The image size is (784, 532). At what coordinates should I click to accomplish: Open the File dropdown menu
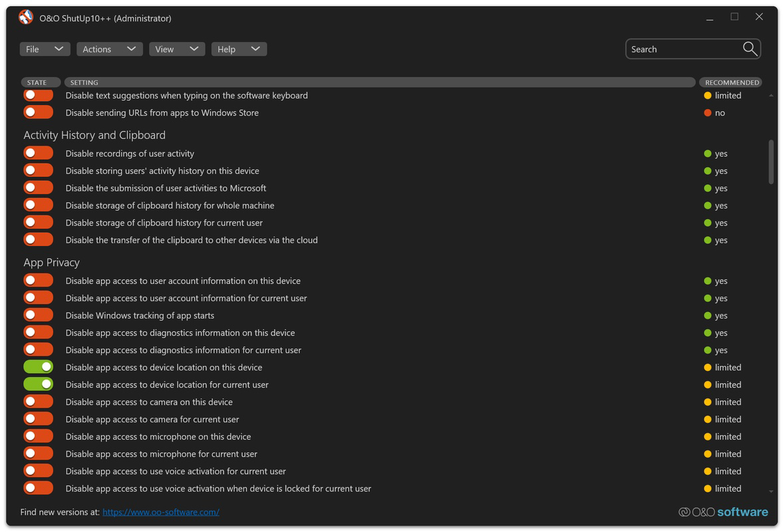[x=45, y=49]
